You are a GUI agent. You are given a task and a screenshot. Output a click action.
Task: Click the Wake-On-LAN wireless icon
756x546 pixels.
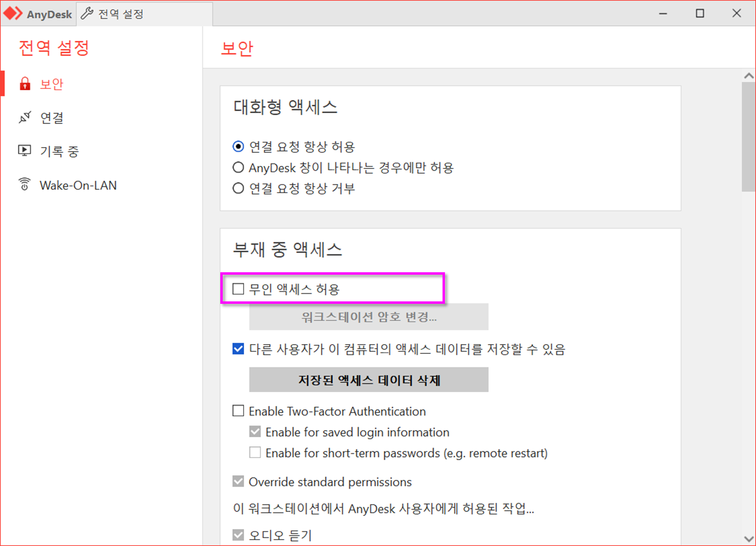(x=25, y=184)
